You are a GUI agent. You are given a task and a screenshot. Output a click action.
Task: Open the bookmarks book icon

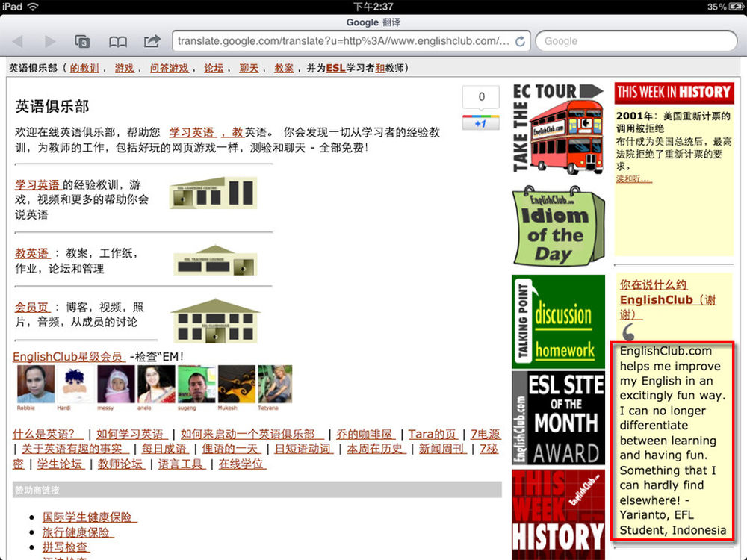(118, 42)
